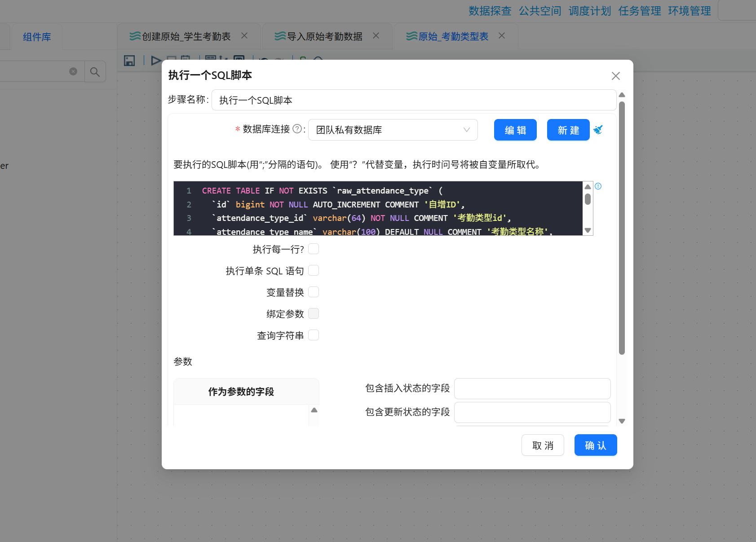
Task: Click the broom clean icon next to 新建
Action: pyautogui.click(x=598, y=130)
